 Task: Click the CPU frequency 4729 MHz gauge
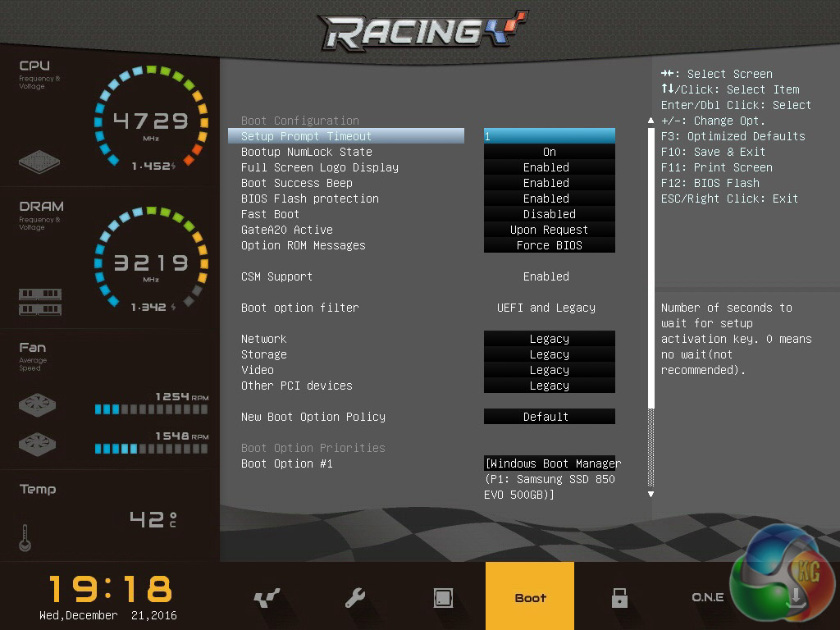pyautogui.click(x=151, y=116)
